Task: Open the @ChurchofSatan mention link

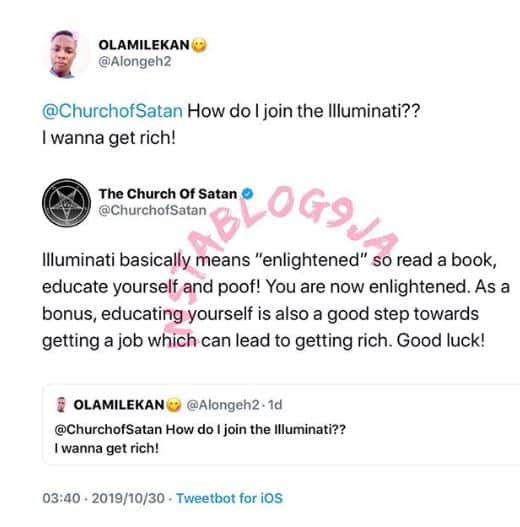Action: [113, 111]
